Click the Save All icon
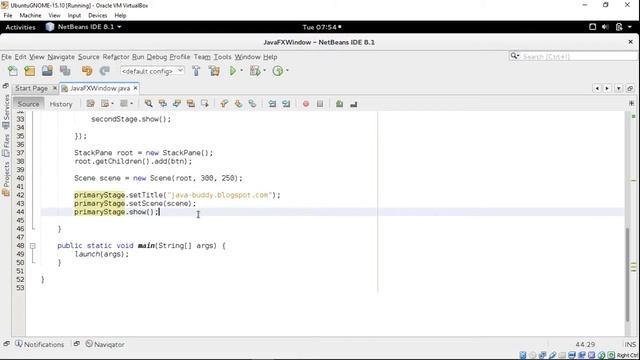This screenshot has height=360, width=640. tap(65, 71)
